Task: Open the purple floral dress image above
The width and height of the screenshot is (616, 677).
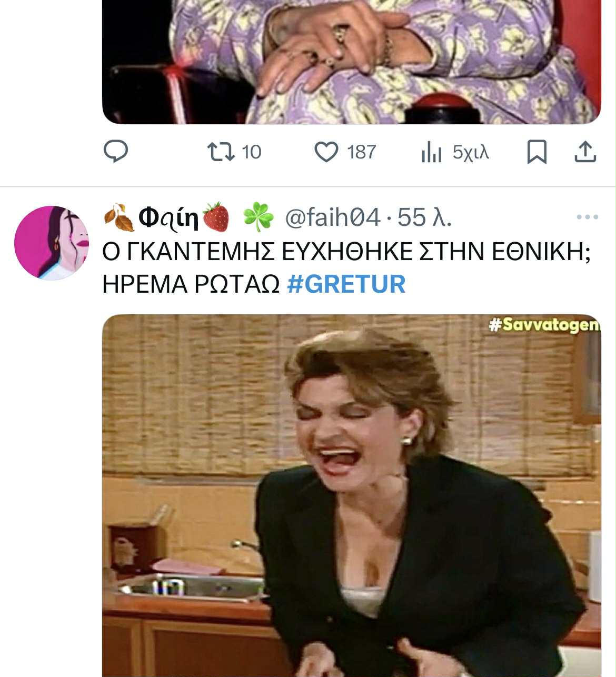Action: click(352, 62)
